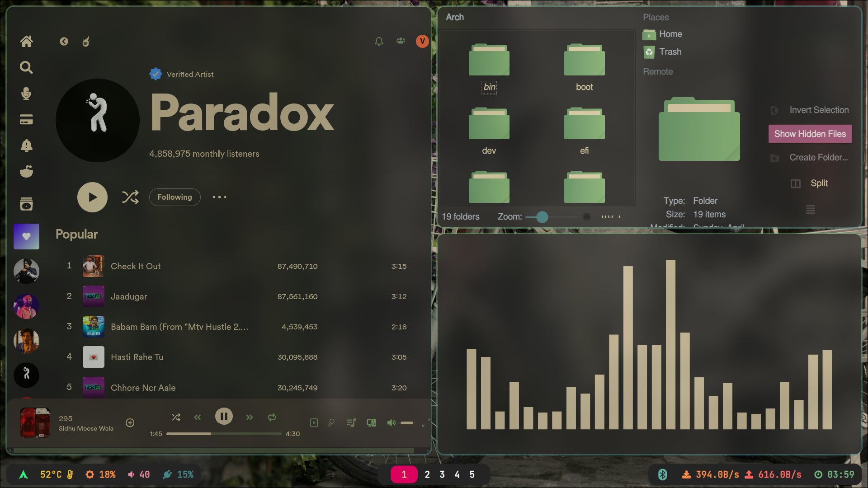The image size is (868, 488).
Task: Click the sidebar bell icon
Action: pyautogui.click(x=26, y=145)
